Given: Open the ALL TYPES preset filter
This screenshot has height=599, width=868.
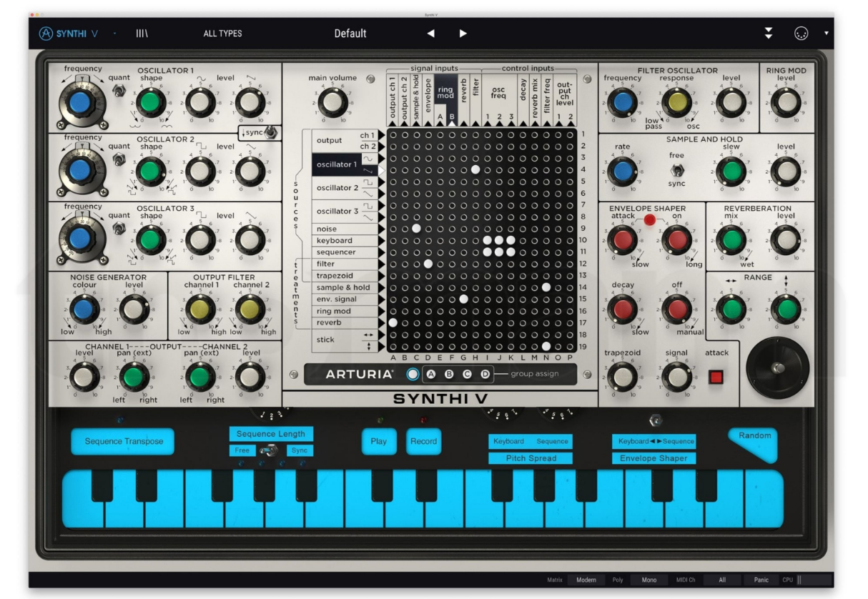Looking at the screenshot, I should click(x=222, y=34).
